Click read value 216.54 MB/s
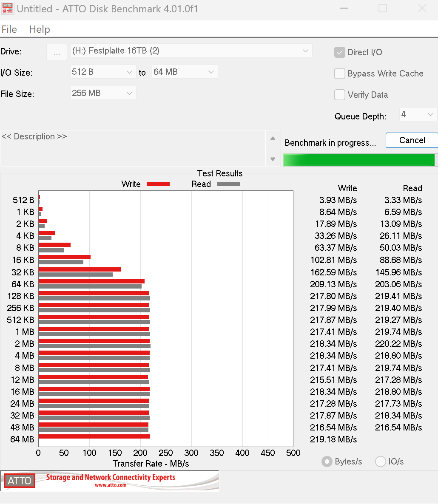Screen dimensions: 438x504 pos(398,427)
